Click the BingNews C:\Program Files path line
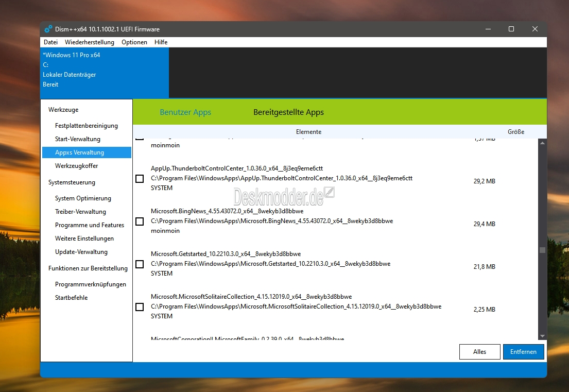Image resolution: width=569 pixels, height=392 pixels. pos(272,221)
